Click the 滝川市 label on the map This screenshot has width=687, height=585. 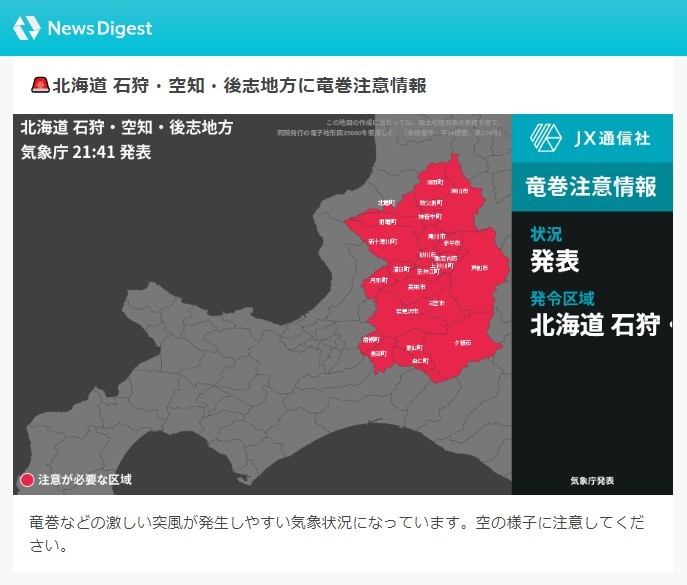[436, 236]
